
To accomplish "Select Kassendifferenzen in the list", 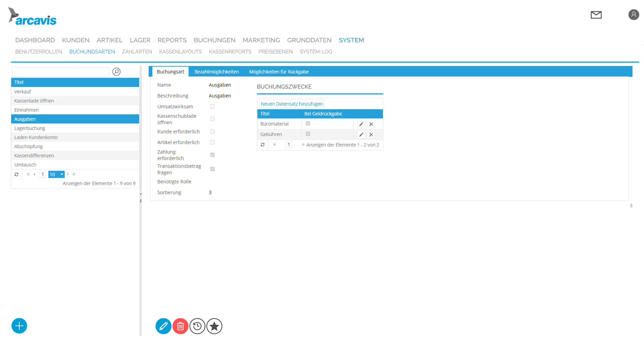I will click(75, 156).
